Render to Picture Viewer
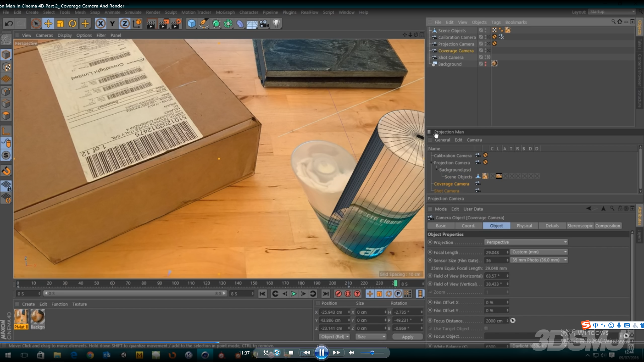644x362 pixels. click(x=163, y=24)
